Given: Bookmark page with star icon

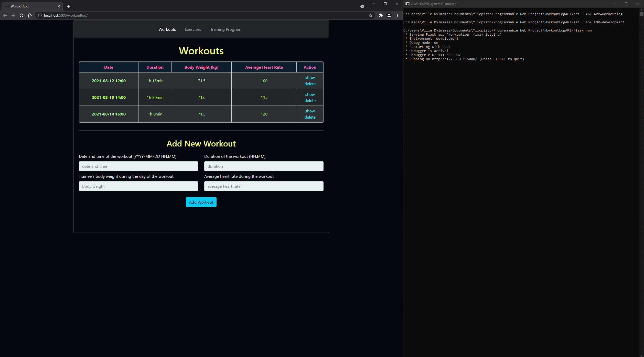Looking at the screenshot, I should [x=370, y=15].
